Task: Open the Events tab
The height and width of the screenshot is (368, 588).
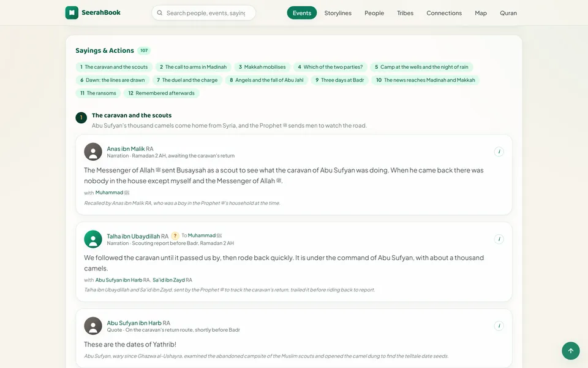Action: 302,13
